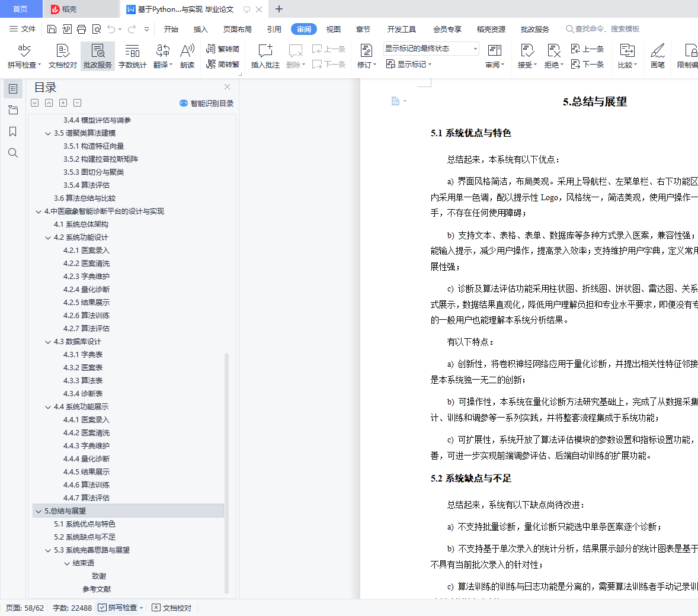Open the 字数统计 word count tool
The height and width of the screenshot is (616, 698).
pyautogui.click(x=132, y=56)
